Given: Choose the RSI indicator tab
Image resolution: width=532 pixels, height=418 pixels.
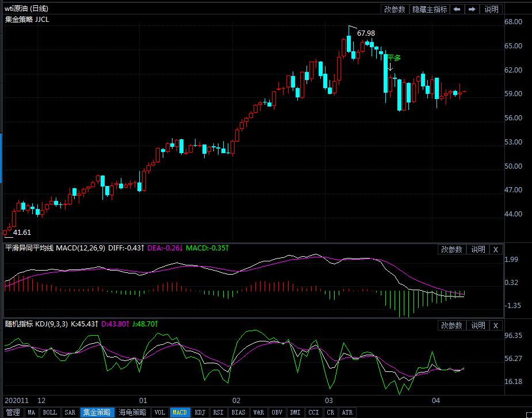Looking at the screenshot, I should 218,412.
